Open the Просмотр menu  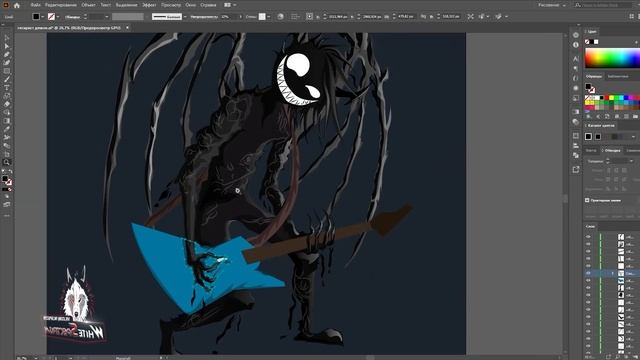pyautogui.click(x=171, y=5)
